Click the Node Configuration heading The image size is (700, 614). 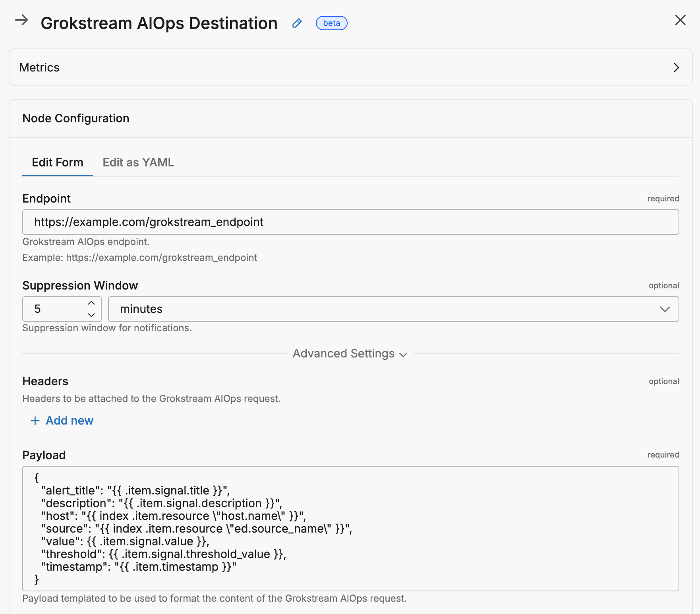coord(76,118)
